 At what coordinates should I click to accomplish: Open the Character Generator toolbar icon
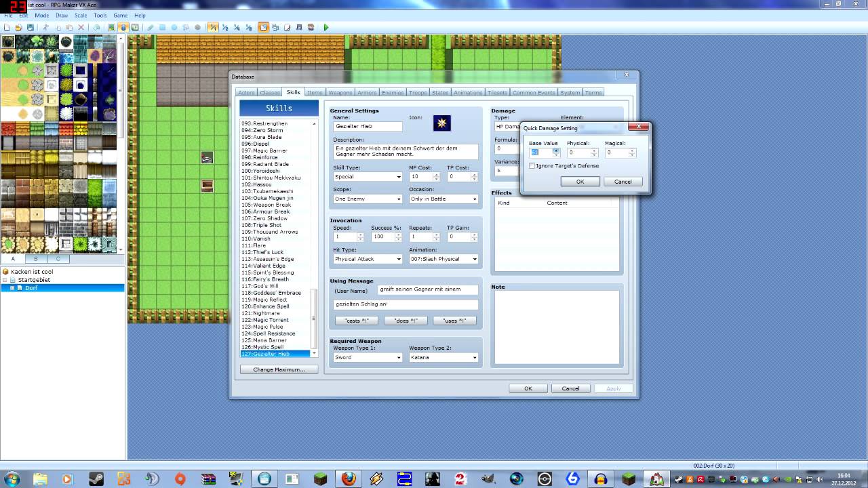[311, 27]
